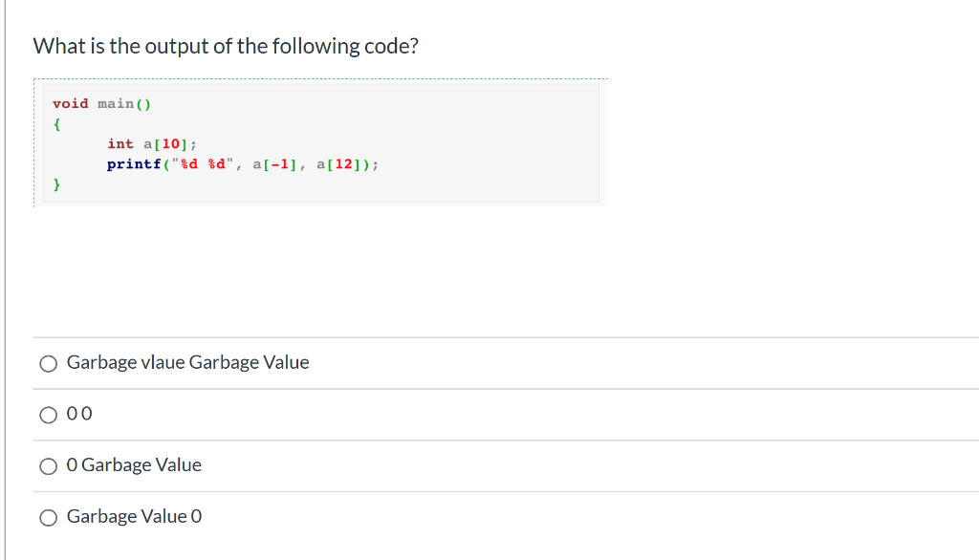Click the "int" keyword in the code
979x560 pixels.
click(120, 144)
